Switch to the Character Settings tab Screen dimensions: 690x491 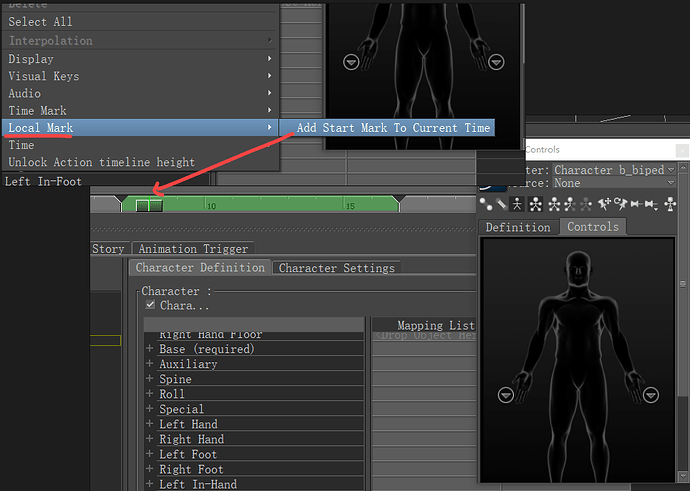(336, 268)
